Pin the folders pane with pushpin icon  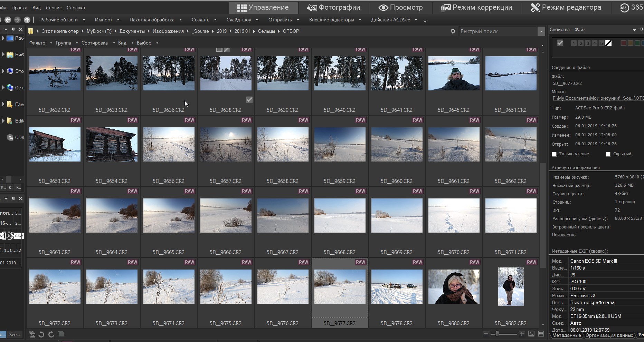(13, 30)
